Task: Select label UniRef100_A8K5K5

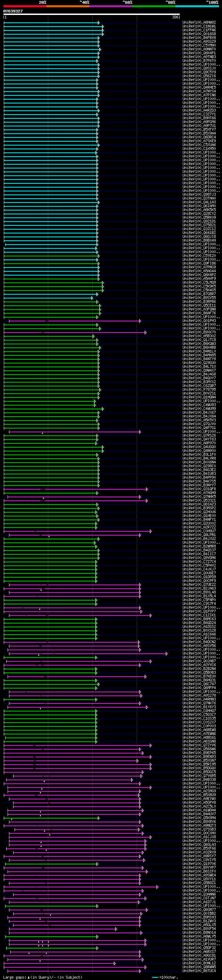Action: 199,210
